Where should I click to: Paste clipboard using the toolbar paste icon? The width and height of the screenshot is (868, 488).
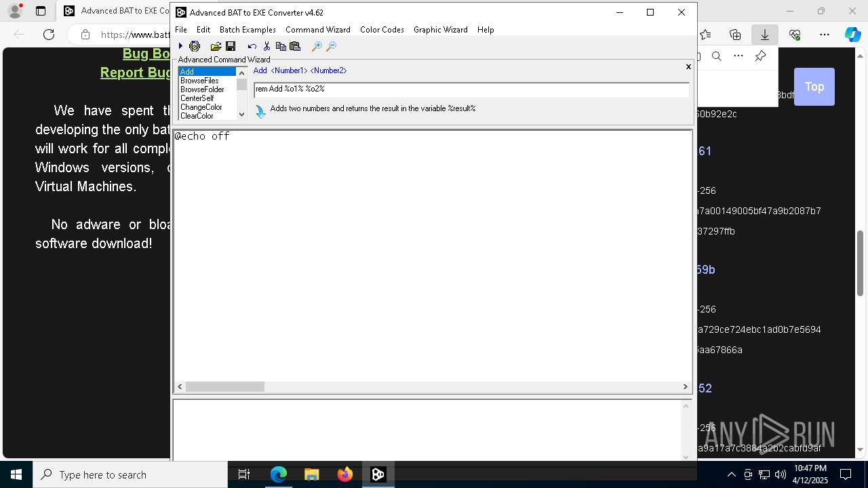tap(295, 46)
